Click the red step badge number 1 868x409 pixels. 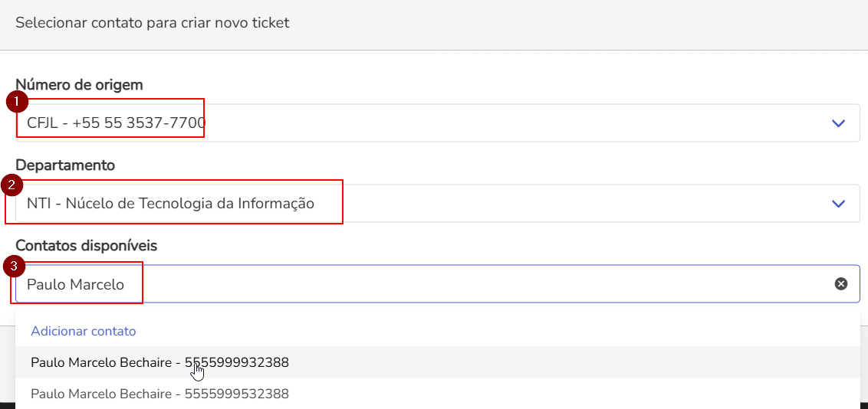pyautogui.click(x=17, y=102)
